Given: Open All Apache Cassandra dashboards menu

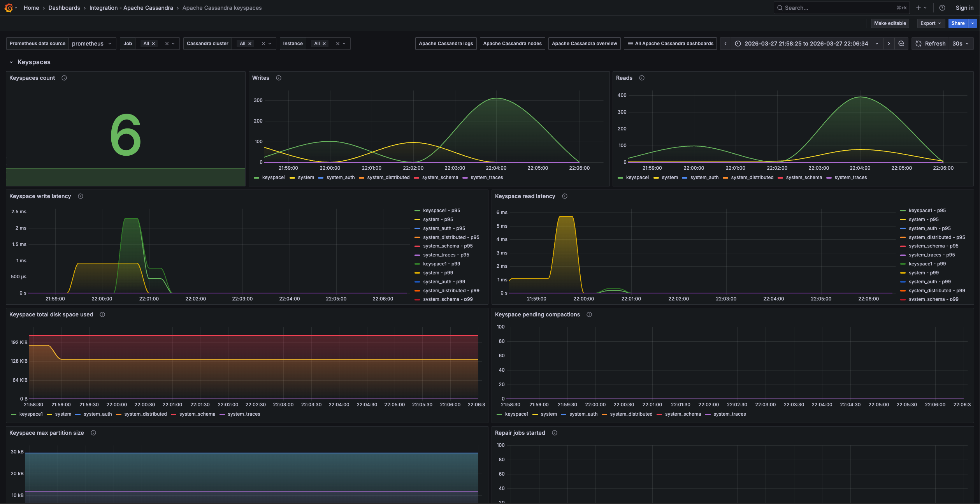Looking at the screenshot, I should tap(670, 44).
